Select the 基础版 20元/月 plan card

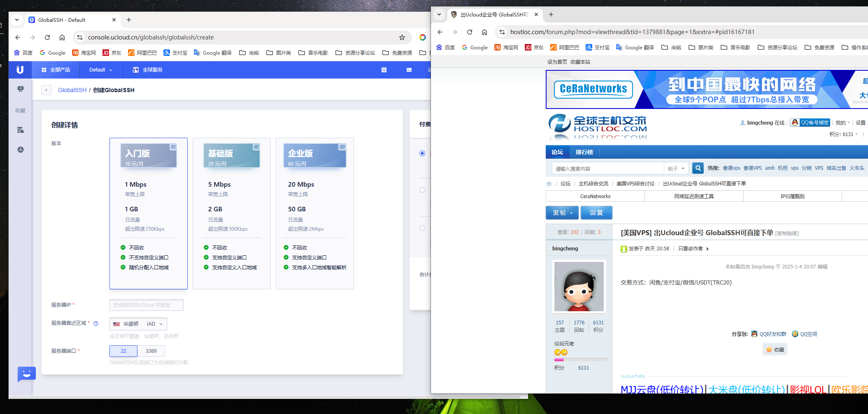coord(232,213)
